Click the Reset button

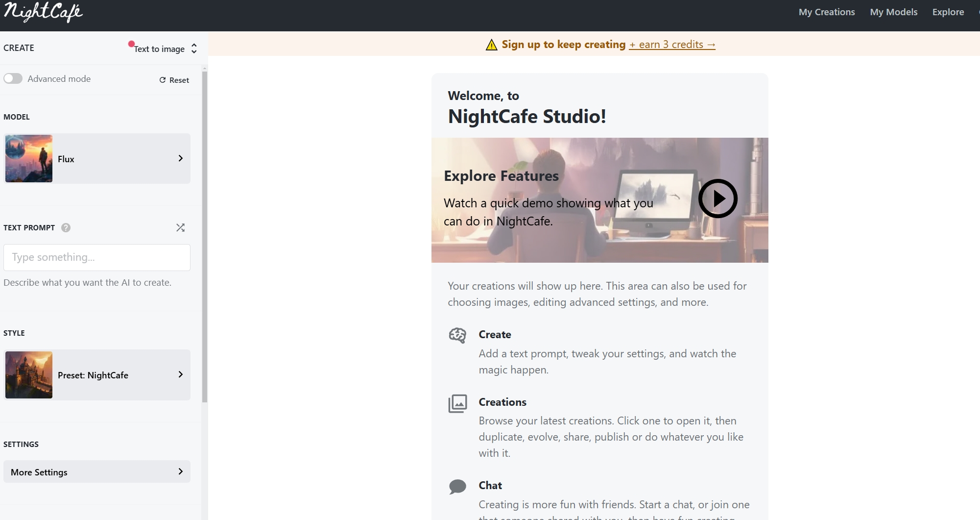tap(174, 80)
